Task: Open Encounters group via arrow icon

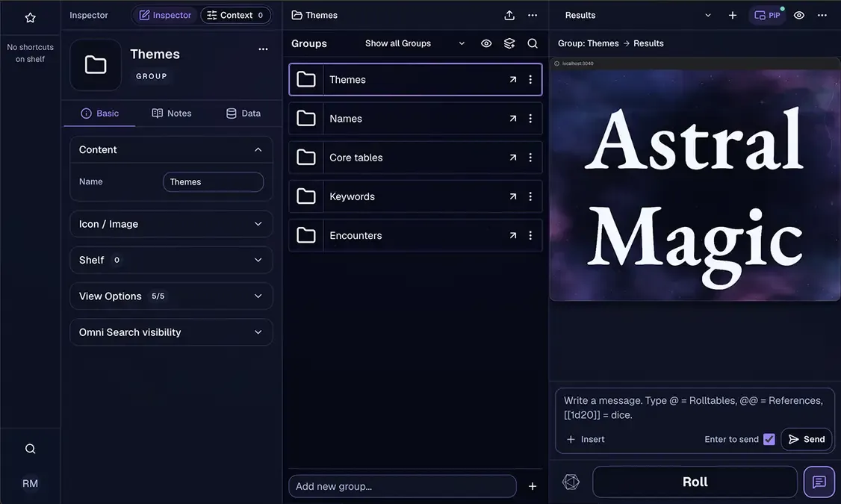Action: 513,235
